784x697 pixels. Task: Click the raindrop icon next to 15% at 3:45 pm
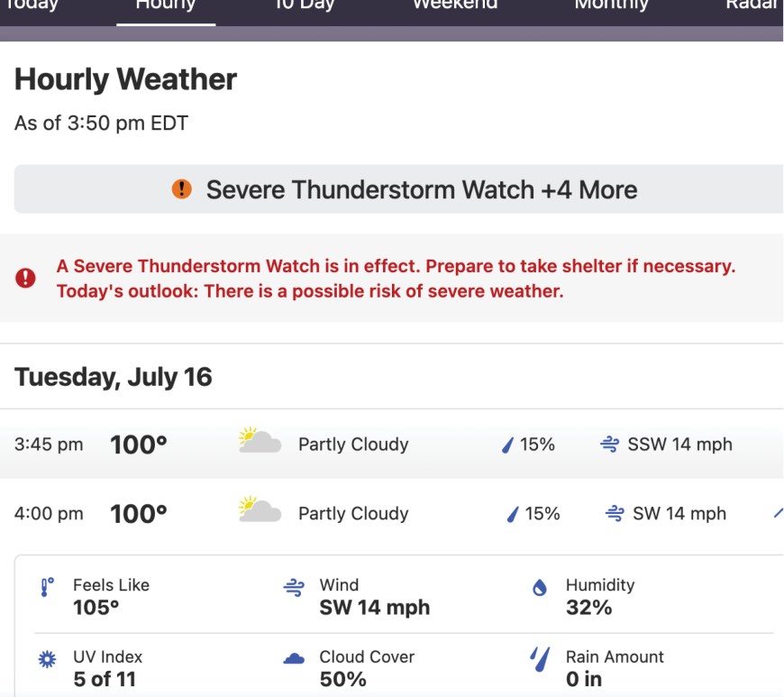(x=508, y=445)
